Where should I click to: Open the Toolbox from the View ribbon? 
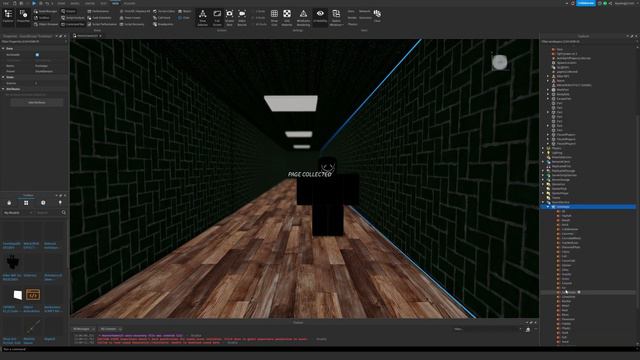(42, 18)
